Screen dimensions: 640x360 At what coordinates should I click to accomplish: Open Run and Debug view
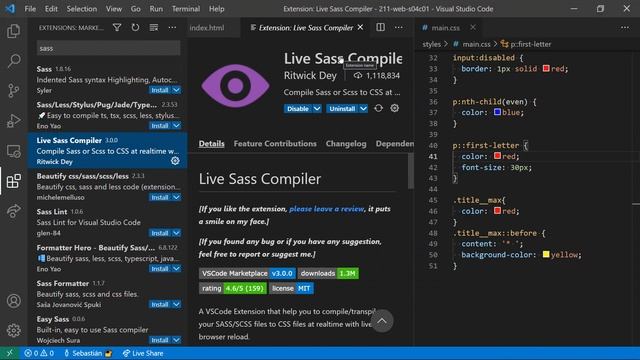[x=13, y=121]
